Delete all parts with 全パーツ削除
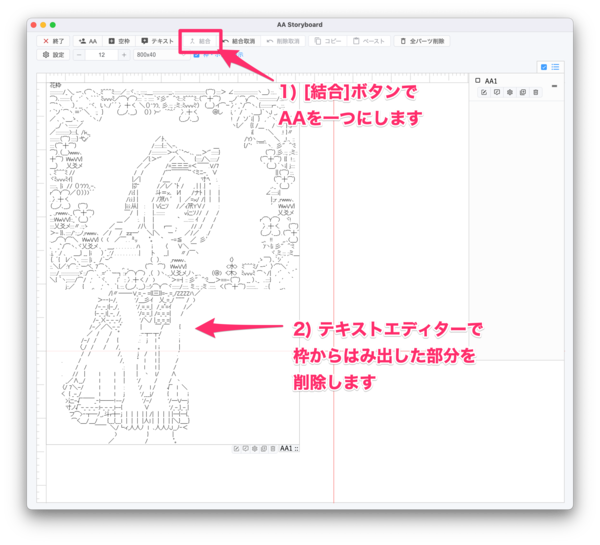600x545 pixels. (x=422, y=41)
